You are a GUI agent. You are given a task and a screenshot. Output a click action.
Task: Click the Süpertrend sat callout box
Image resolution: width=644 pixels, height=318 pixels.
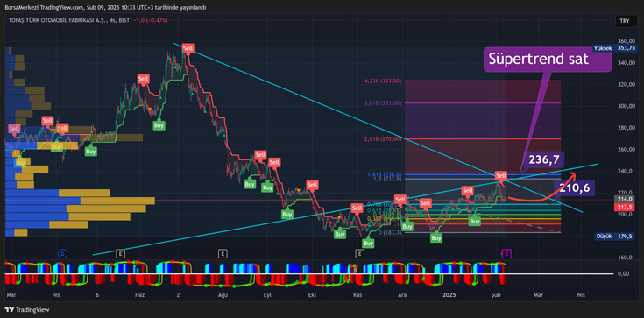[x=547, y=60]
